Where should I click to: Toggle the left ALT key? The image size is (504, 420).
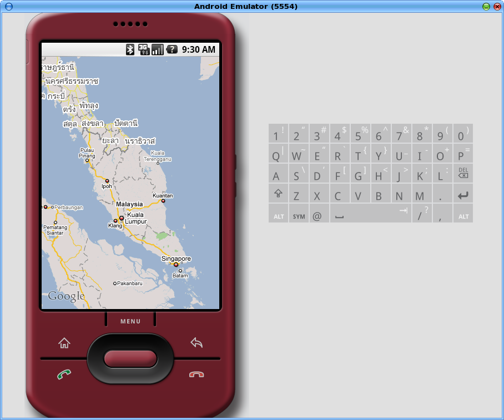tap(278, 216)
